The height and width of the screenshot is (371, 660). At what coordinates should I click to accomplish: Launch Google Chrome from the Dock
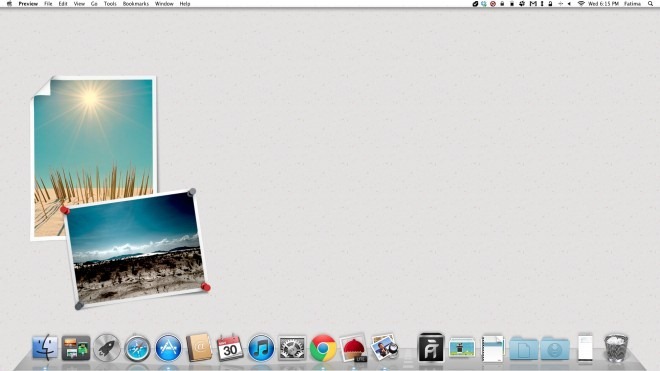pos(323,348)
